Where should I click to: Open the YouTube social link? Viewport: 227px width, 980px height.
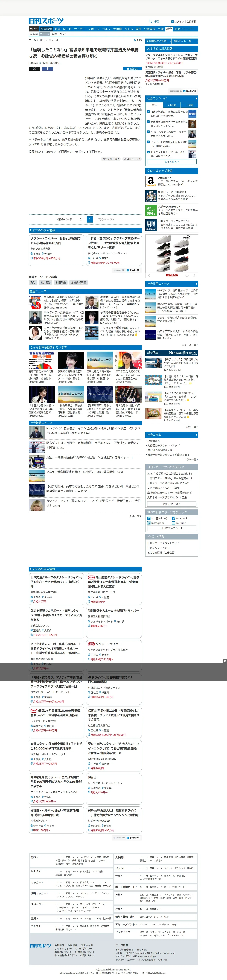click(x=179, y=523)
